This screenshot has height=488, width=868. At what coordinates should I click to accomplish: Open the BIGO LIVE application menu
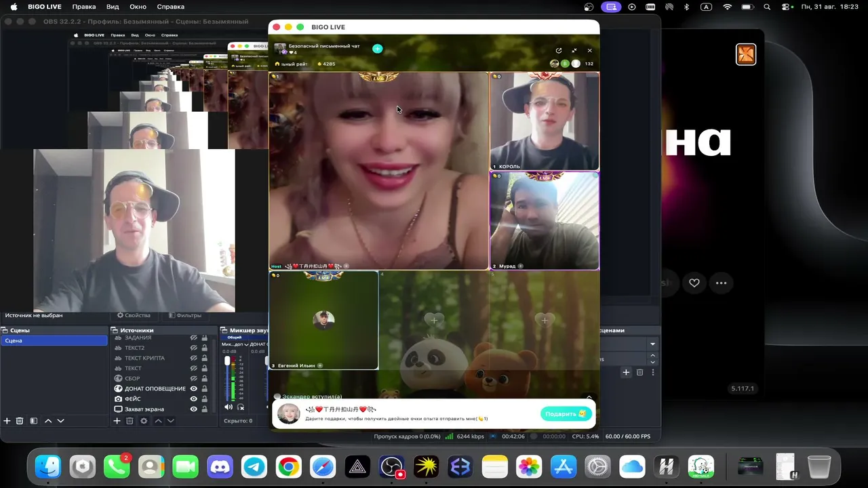tap(45, 7)
